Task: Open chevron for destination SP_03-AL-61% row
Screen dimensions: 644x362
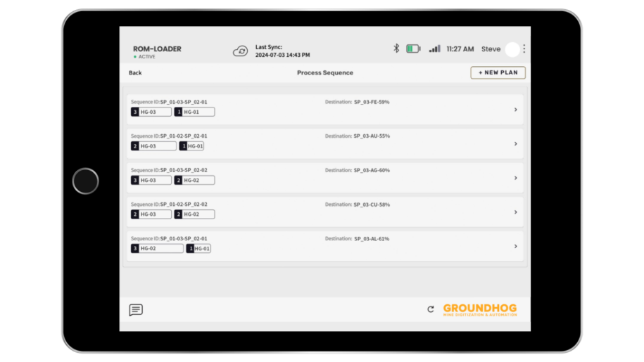Action: coord(515,247)
